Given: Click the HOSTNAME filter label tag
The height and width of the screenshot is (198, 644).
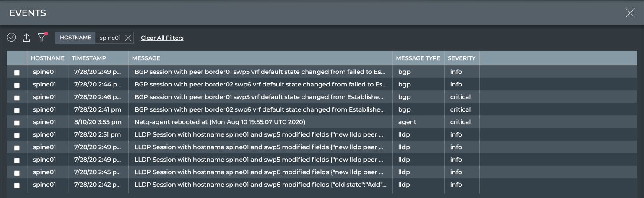Looking at the screenshot, I should pos(75,38).
